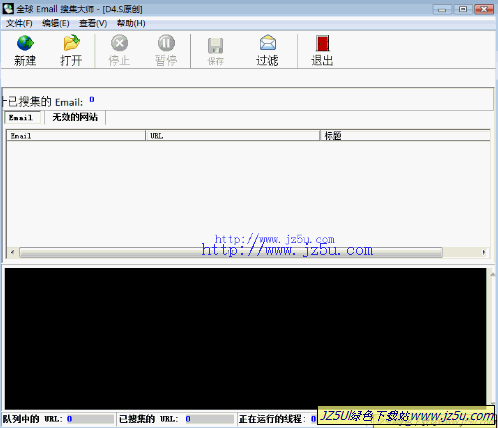Click the 已搜集的 URL status entry

point(176,419)
